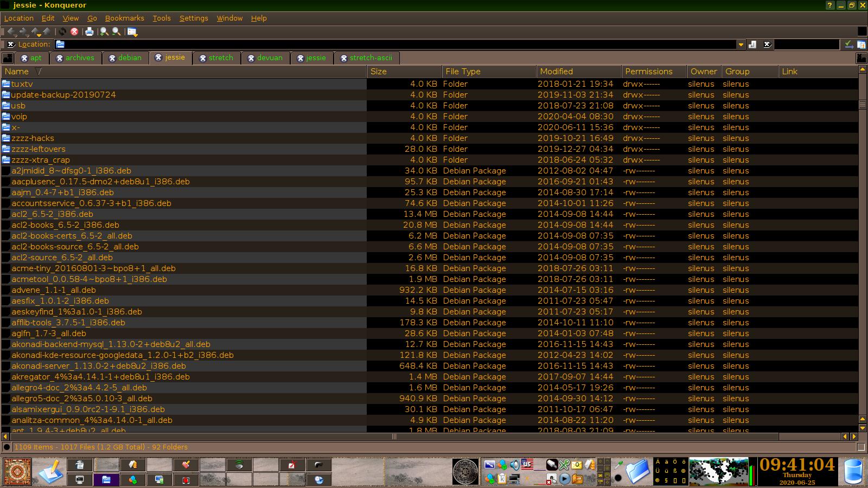Screen dimensions: 868x488
Task: Zoom out with the magnifier minus
Action: (116, 32)
